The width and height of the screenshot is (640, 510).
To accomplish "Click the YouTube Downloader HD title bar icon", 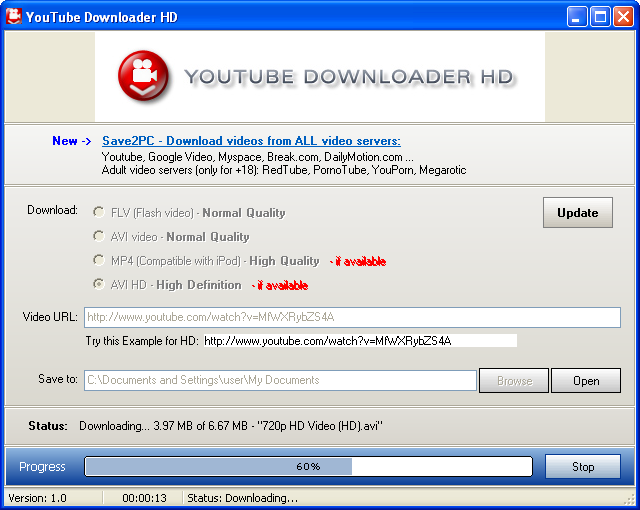I will pos(13,17).
